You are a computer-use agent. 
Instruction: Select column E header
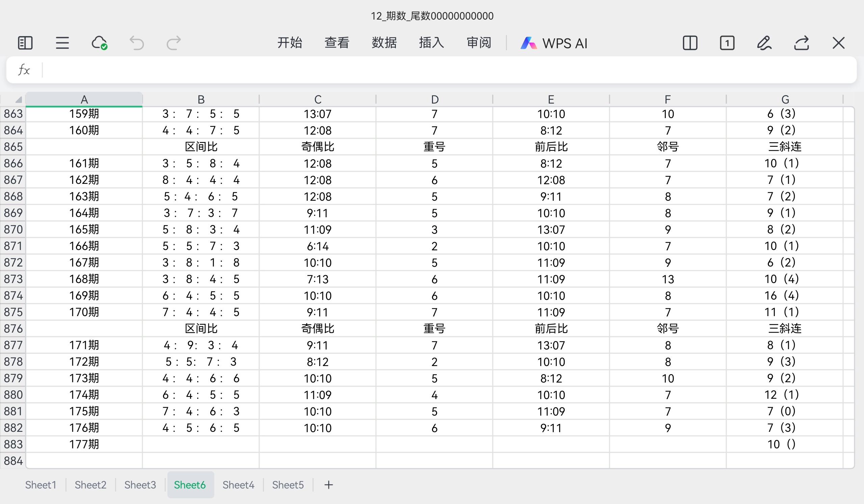[551, 100]
